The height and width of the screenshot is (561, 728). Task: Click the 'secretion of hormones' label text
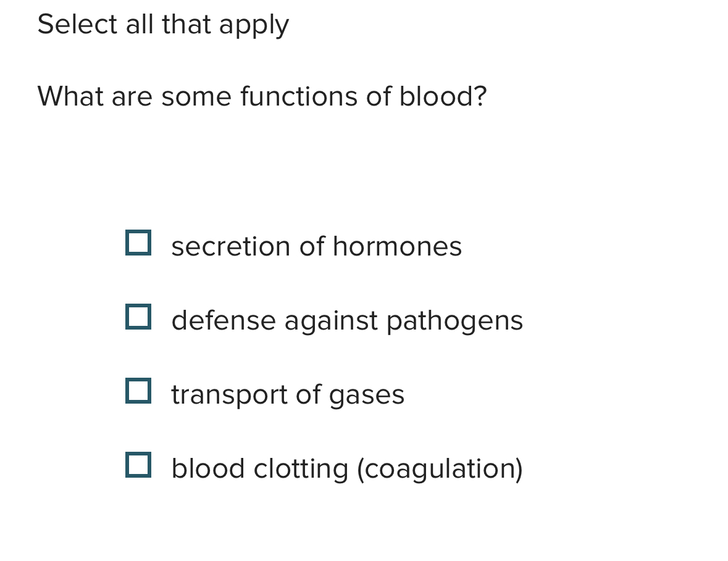(x=316, y=246)
